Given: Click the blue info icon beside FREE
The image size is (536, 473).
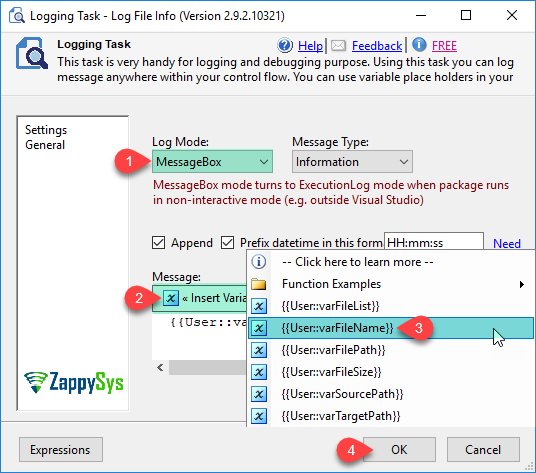Looking at the screenshot, I should 419,44.
